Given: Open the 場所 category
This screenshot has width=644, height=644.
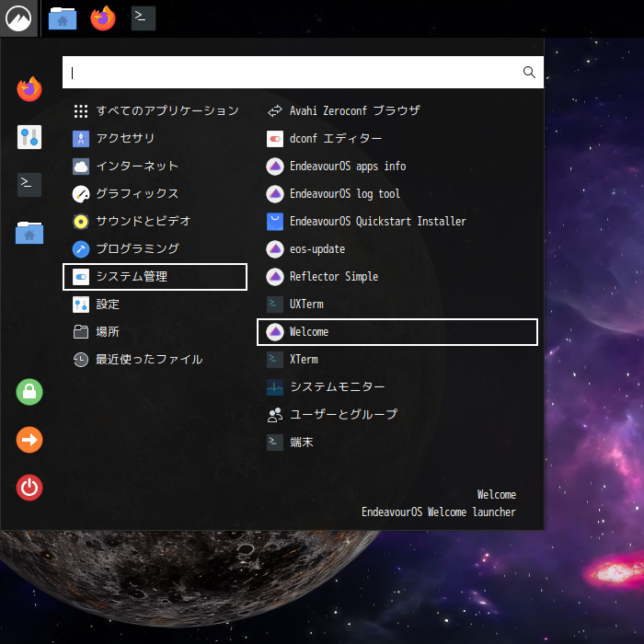Looking at the screenshot, I should click(155, 332).
